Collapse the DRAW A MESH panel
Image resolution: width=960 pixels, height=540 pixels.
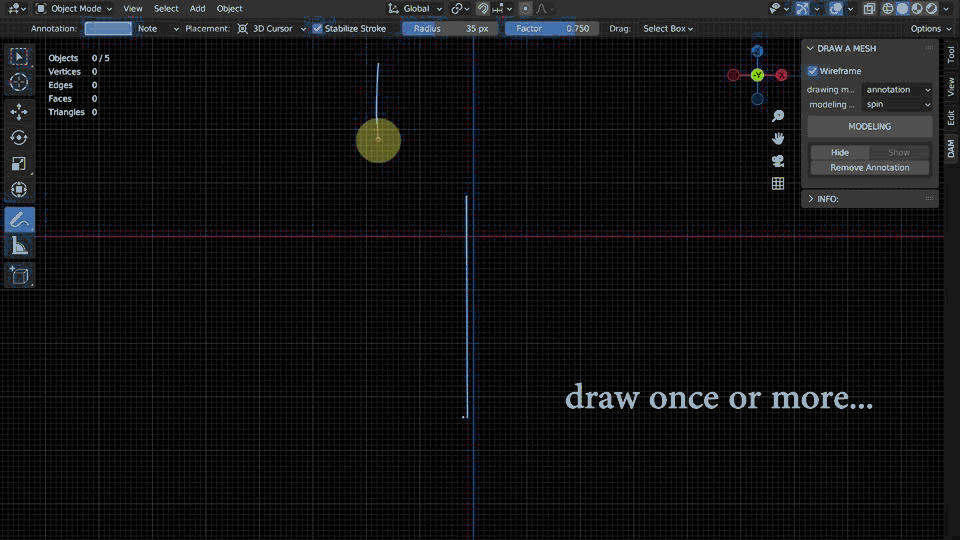[x=811, y=48]
